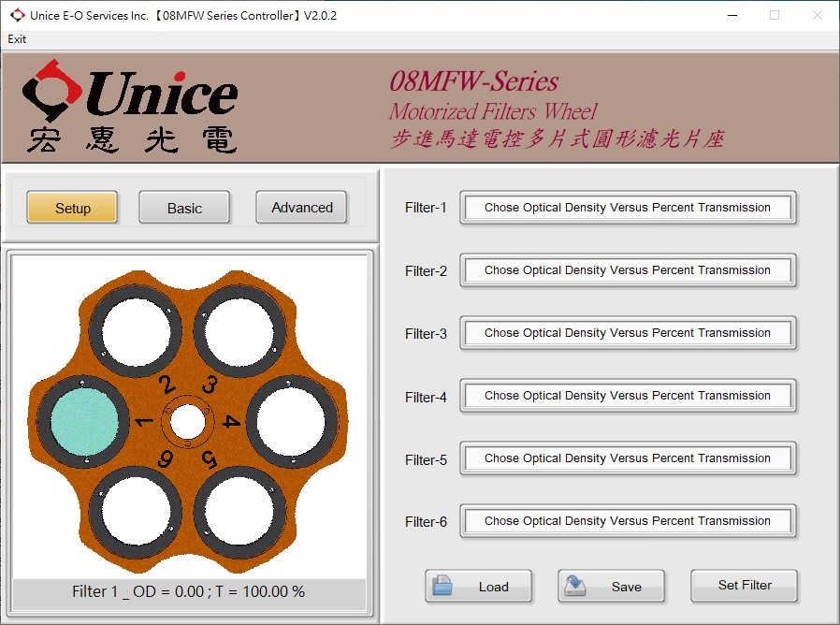840x625 pixels.
Task: Click the app icon in the title bar
Action: click(17, 15)
